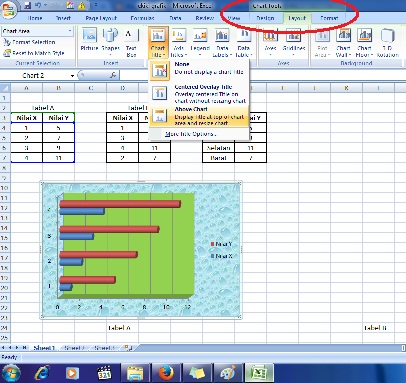Click the Nilai X header cell in Tabel A
This screenshot has width=406, height=383.
click(27, 118)
